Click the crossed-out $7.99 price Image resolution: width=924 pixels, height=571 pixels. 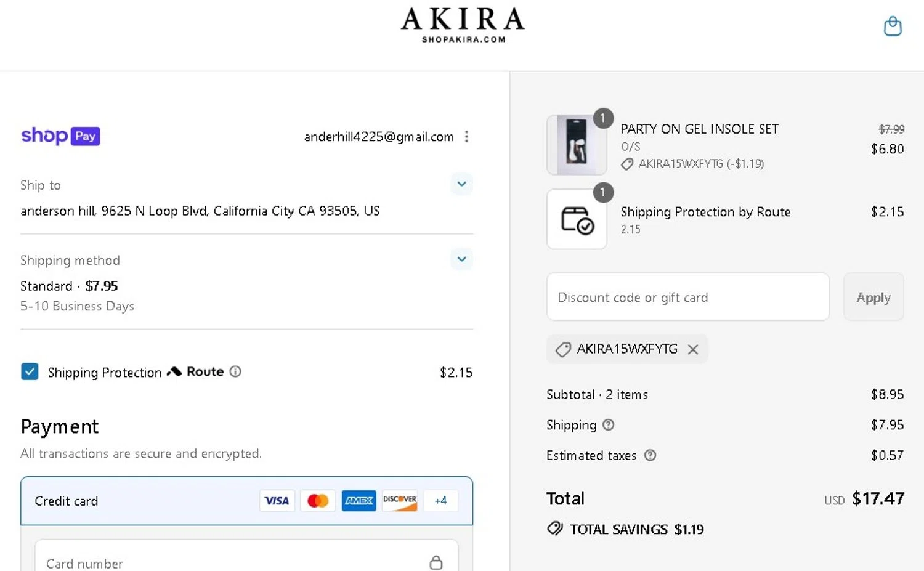[x=891, y=129]
